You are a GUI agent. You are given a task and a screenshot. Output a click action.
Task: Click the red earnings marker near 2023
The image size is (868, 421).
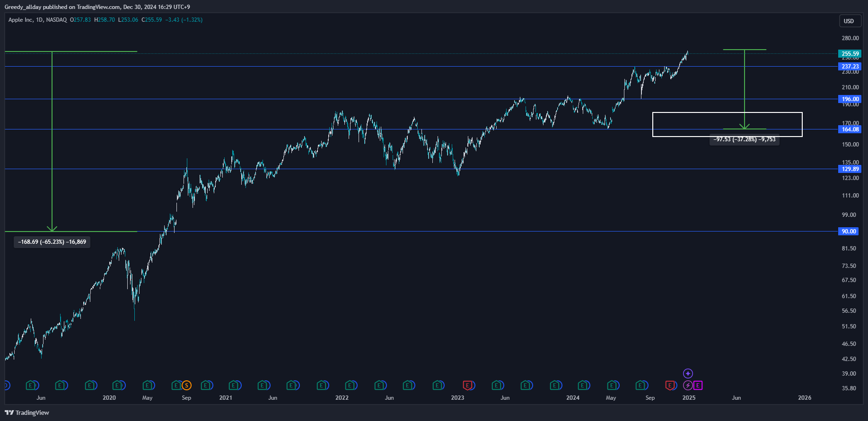[468, 386]
